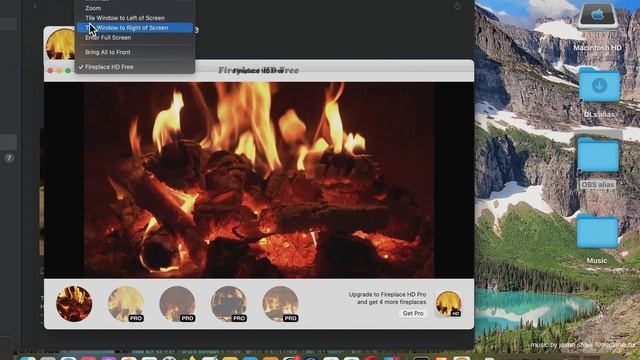The image size is (640, 360).
Task: Click the fireplace video preview area
Action: point(259,180)
